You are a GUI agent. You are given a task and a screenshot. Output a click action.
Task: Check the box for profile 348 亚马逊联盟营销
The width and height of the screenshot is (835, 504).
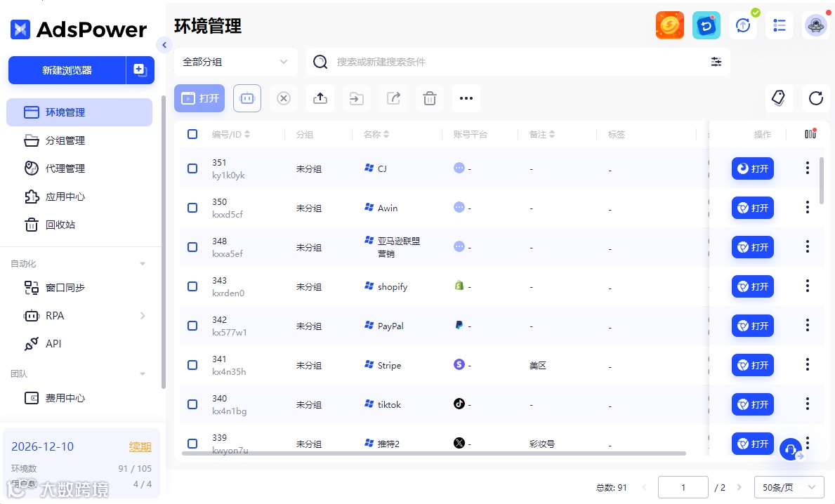pyautogui.click(x=192, y=247)
